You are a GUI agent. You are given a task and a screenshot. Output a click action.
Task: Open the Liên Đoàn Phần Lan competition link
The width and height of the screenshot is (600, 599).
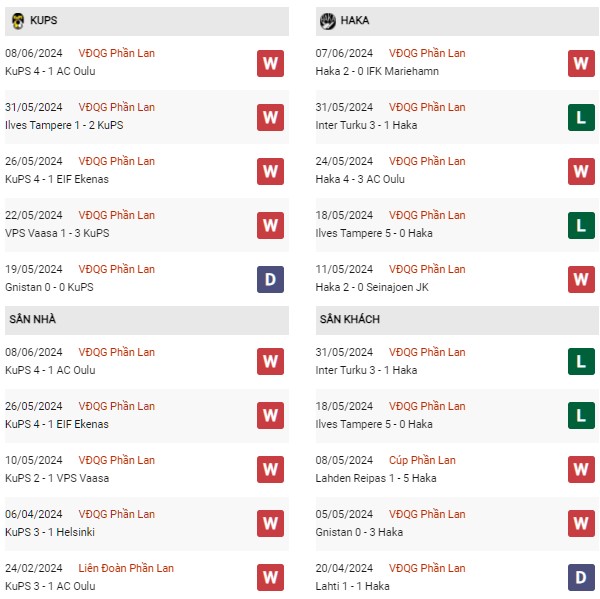[x=126, y=568]
